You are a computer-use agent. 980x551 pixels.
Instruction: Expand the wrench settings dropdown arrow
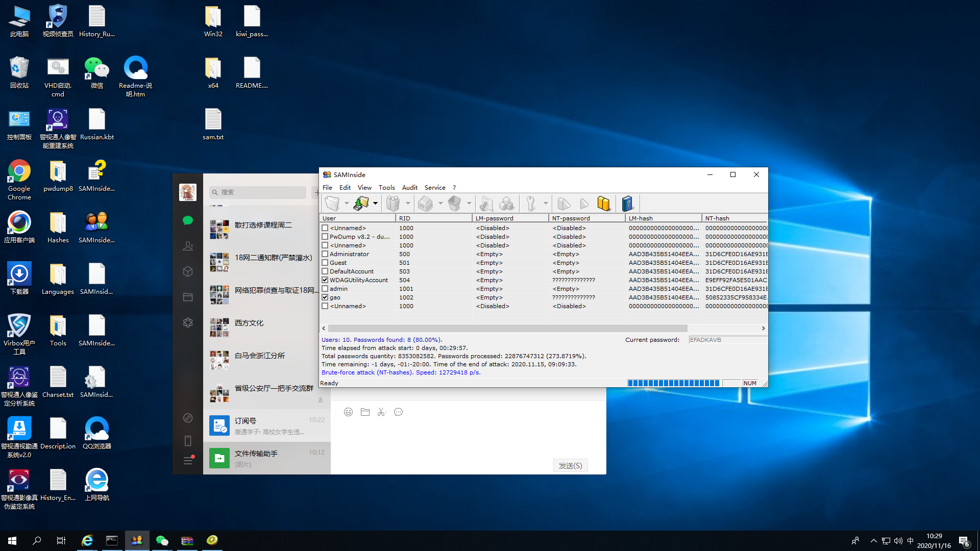pyautogui.click(x=546, y=204)
